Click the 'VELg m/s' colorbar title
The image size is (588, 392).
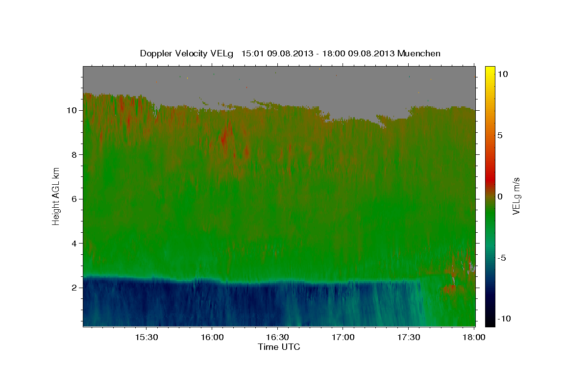coord(516,196)
